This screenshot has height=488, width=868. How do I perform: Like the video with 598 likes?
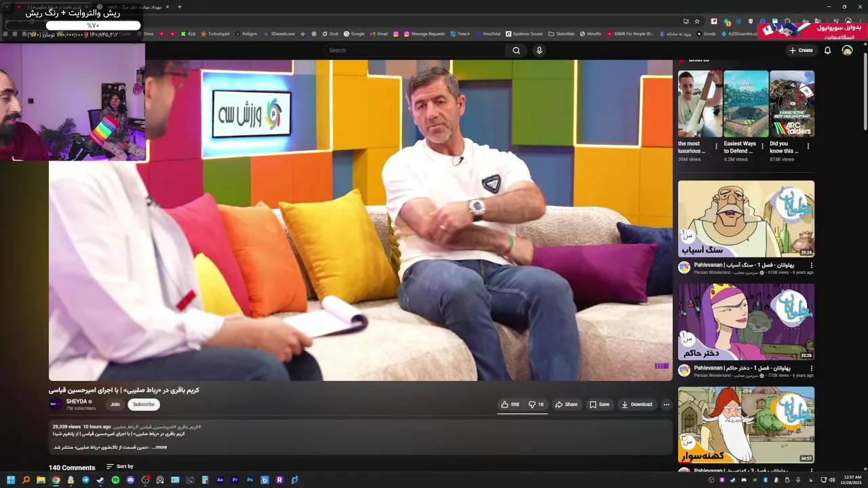[x=510, y=405]
